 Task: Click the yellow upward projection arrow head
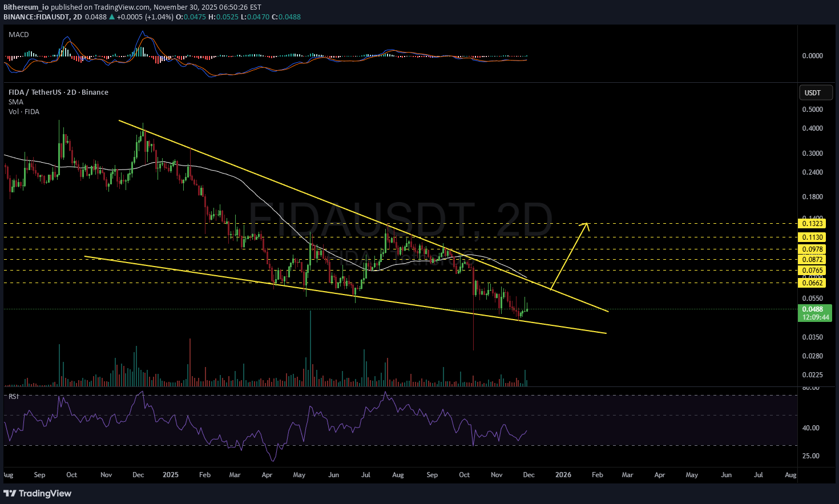point(586,224)
